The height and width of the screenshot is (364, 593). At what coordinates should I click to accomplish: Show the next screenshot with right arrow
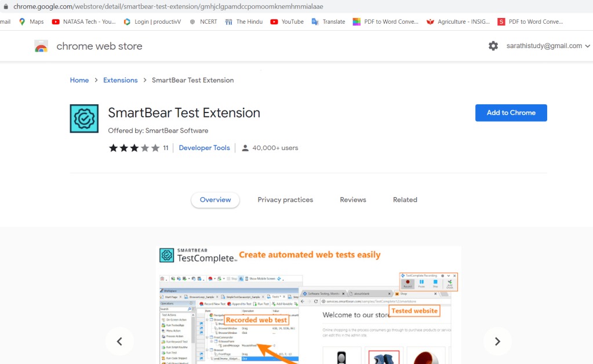click(497, 341)
